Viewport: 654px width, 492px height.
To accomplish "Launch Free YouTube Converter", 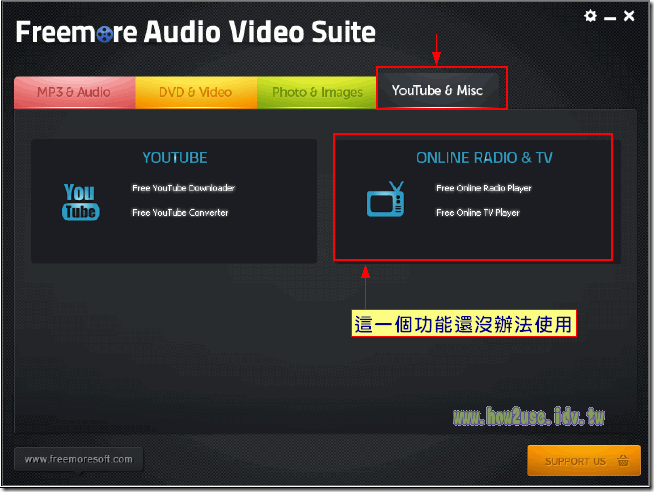I will tap(180, 212).
